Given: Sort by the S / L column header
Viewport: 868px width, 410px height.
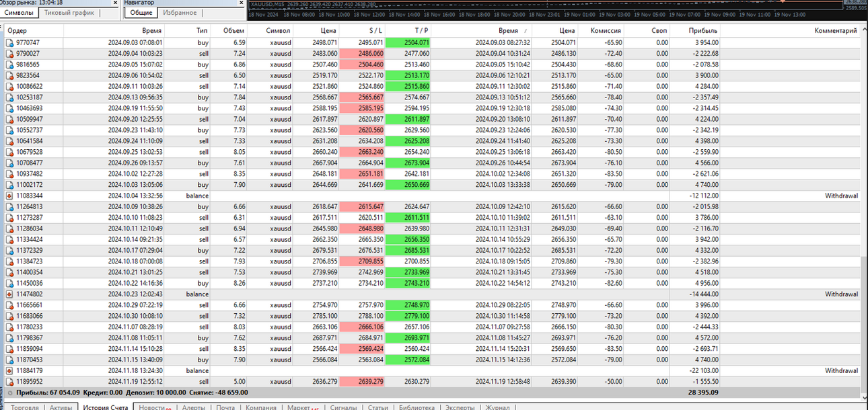Looking at the screenshot, I should click(x=362, y=30).
